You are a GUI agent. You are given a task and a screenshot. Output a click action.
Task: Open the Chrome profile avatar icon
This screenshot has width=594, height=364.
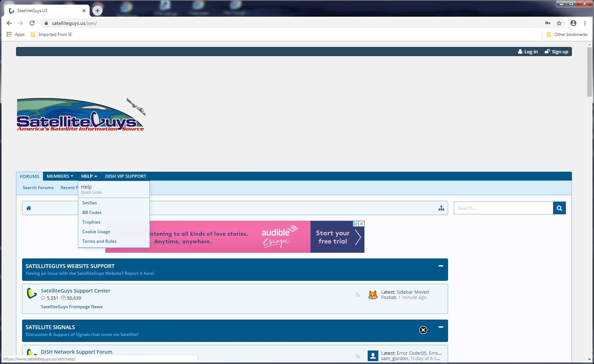(573, 23)
